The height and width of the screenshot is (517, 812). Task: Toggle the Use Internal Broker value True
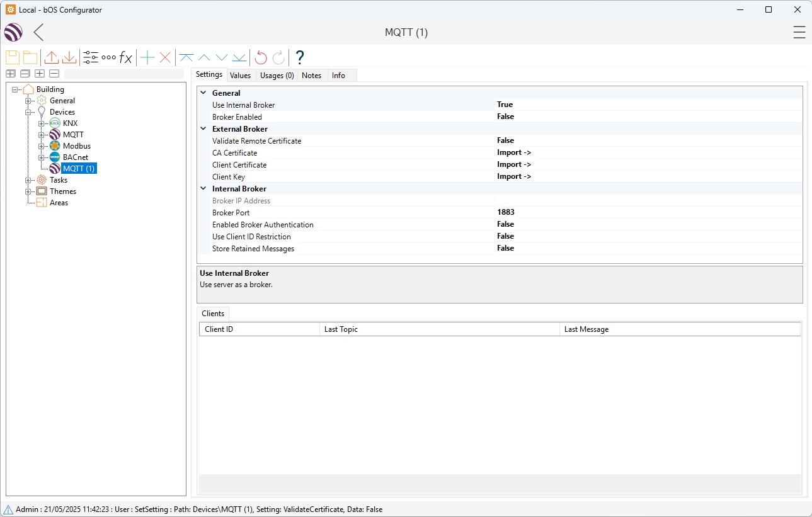coord(505,105)
